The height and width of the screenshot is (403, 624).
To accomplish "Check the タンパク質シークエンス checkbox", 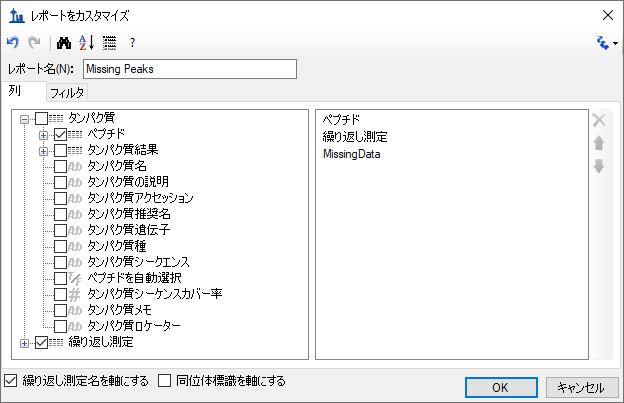I will (60, 262).
